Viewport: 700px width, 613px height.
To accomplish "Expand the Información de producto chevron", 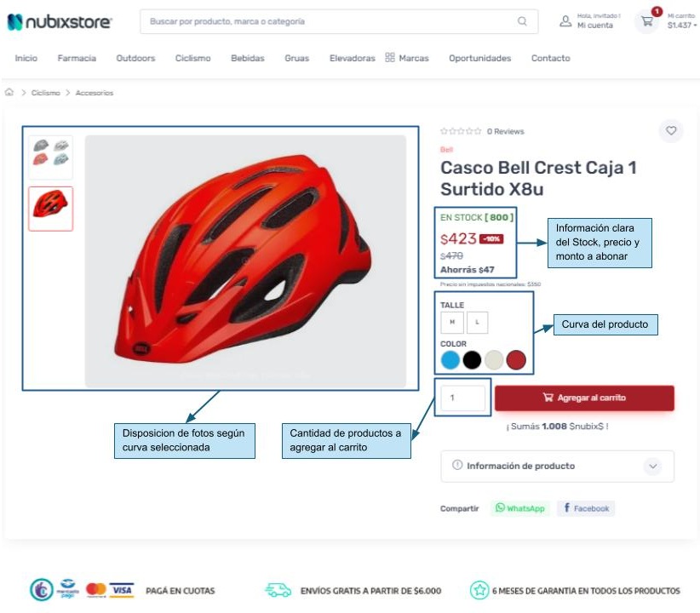I will tap(652, 466).
